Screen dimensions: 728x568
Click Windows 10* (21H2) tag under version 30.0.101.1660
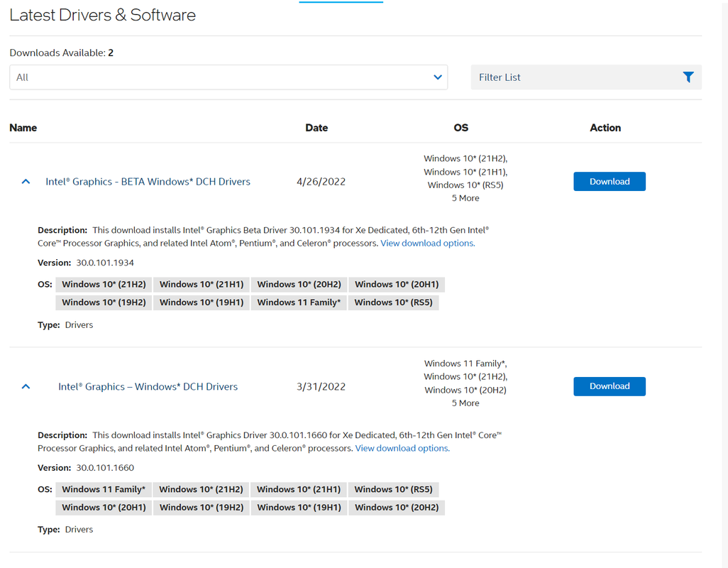click(201, 489)
